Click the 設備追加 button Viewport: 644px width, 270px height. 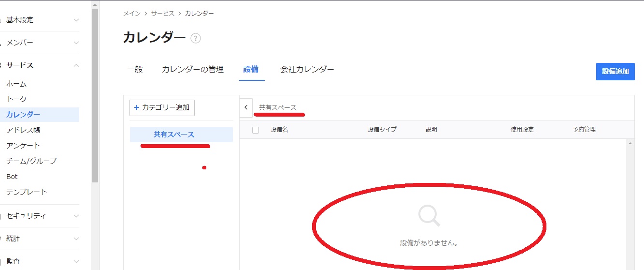coord(615,71)
